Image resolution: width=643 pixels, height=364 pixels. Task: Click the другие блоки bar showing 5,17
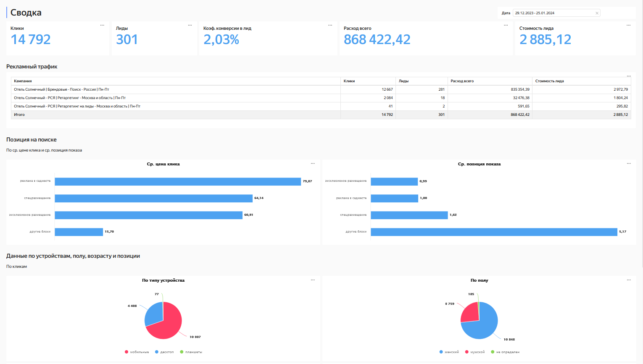[494, 232]
